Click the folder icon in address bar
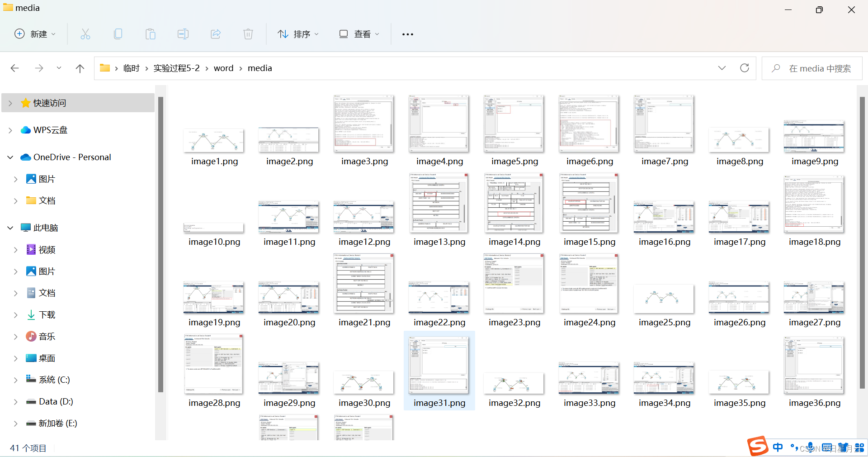This screenshot has height=457, width=868. coord(105,68)
